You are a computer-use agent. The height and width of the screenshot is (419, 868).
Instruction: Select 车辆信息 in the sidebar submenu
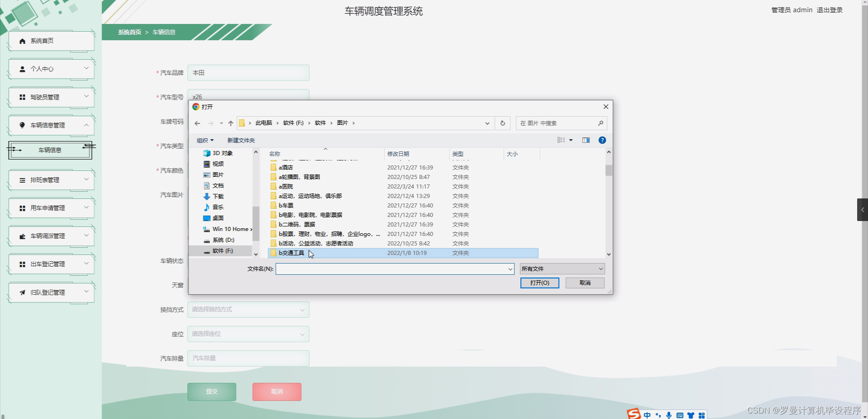tap(50, 150)
